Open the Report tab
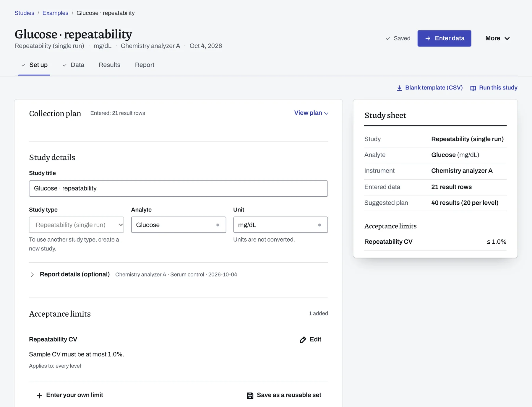Image resolution: width=532 pixels, height=407 pixels. click(145, 65)
